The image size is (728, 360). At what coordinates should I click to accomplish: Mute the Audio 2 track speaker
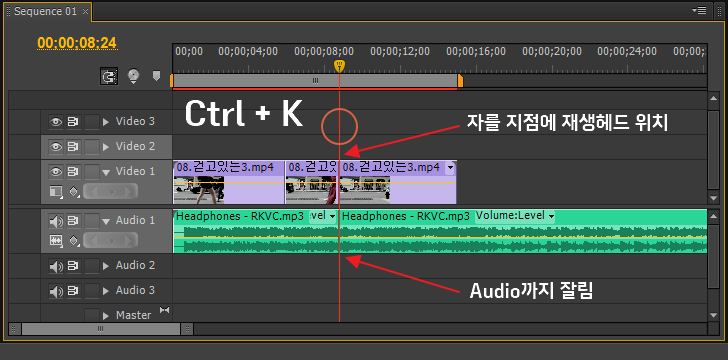point(56,266)
